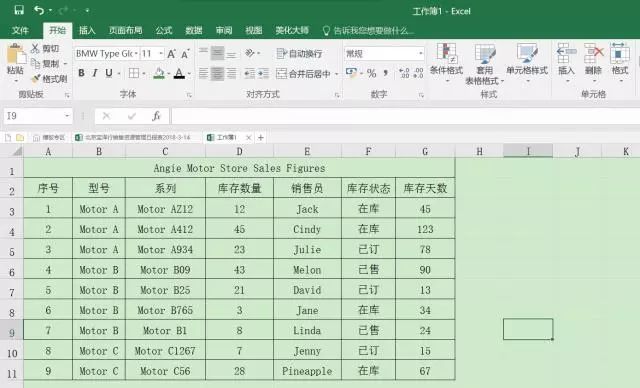Expand the Merge & Center dropdown arrow
The width and height of the screenshot is (640, 388).
click(x=336, y=74)
